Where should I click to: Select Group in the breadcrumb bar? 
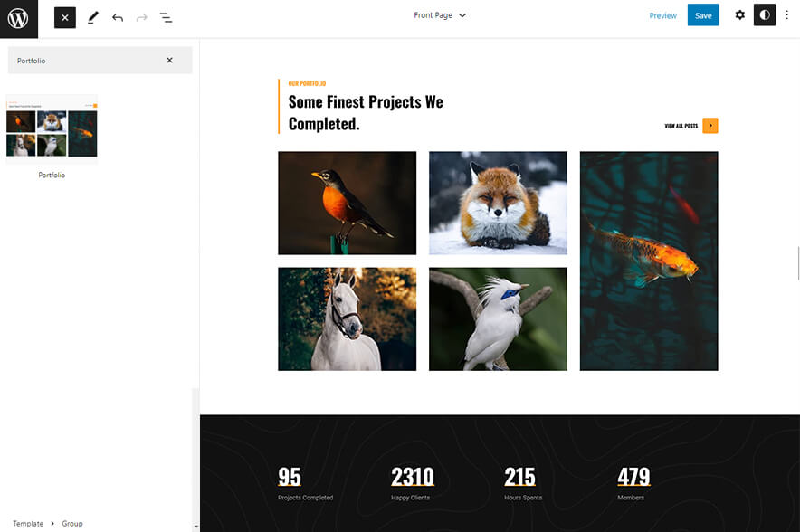point(71,523)
